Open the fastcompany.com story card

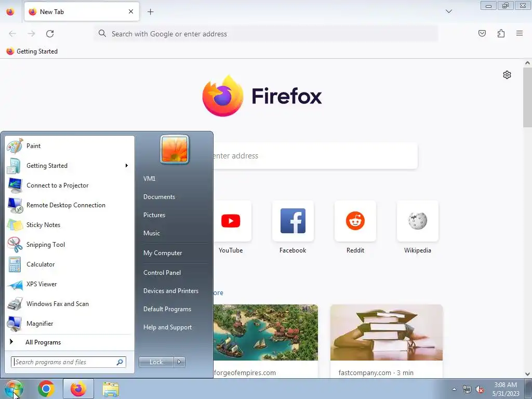[x=387, y=341]
